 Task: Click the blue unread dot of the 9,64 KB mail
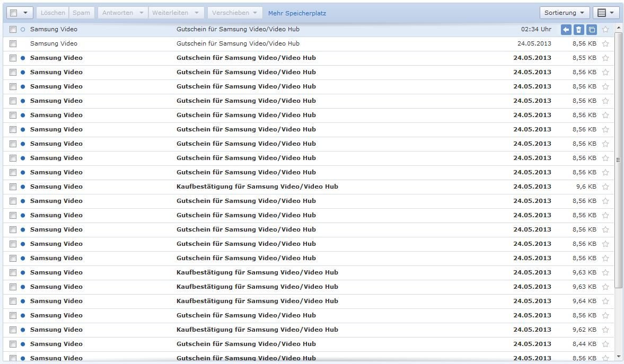(23, 301)
